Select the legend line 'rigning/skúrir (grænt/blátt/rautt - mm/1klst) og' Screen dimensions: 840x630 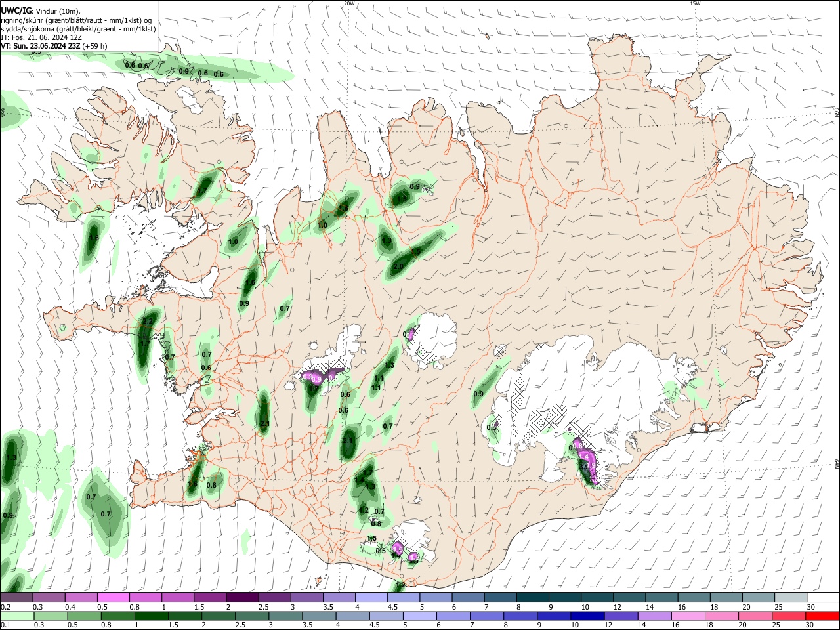click(76, 20)
